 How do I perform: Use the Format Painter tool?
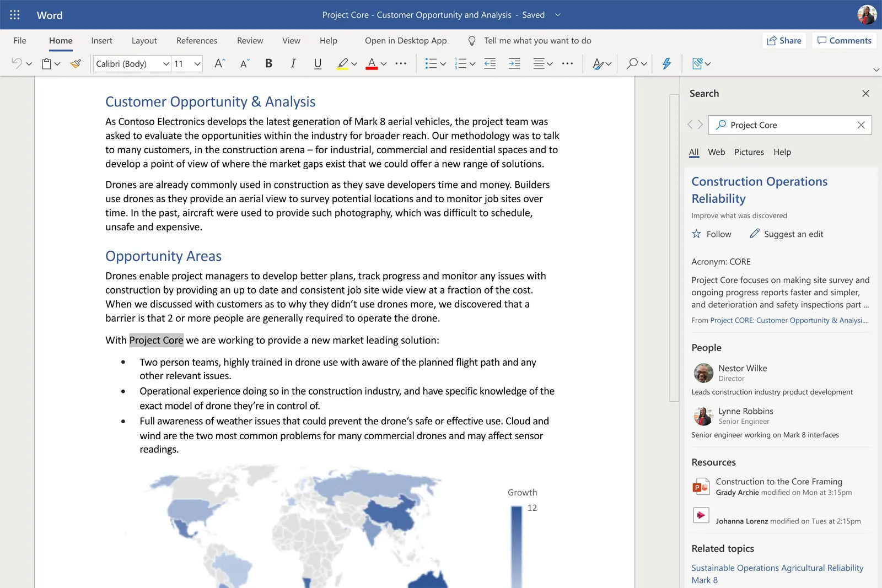[x=75, y=63]
